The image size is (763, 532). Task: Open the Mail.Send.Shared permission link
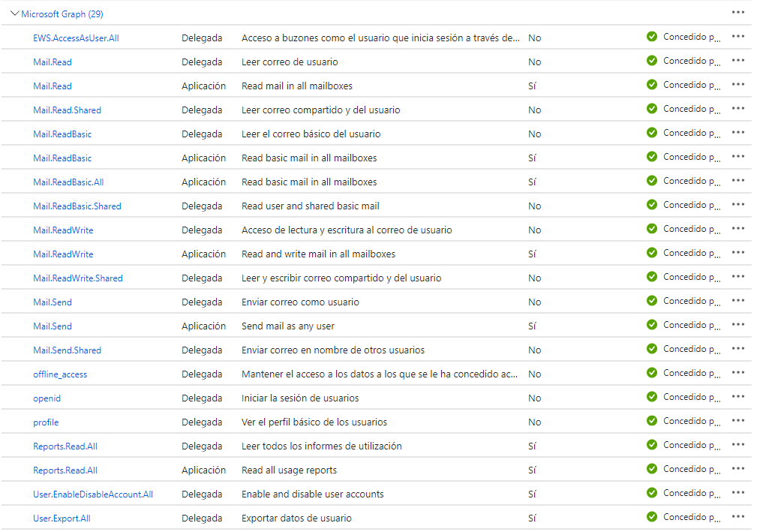[68, 350]
